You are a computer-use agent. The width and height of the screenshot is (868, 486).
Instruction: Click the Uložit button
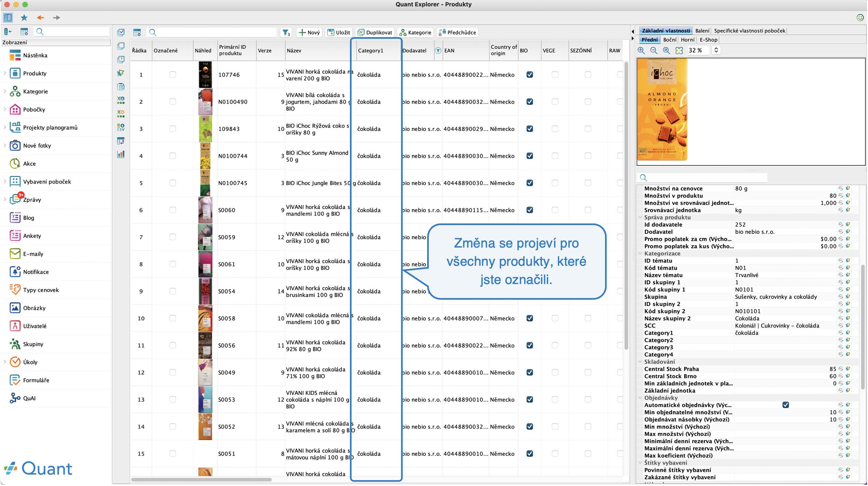click(339, 33)
